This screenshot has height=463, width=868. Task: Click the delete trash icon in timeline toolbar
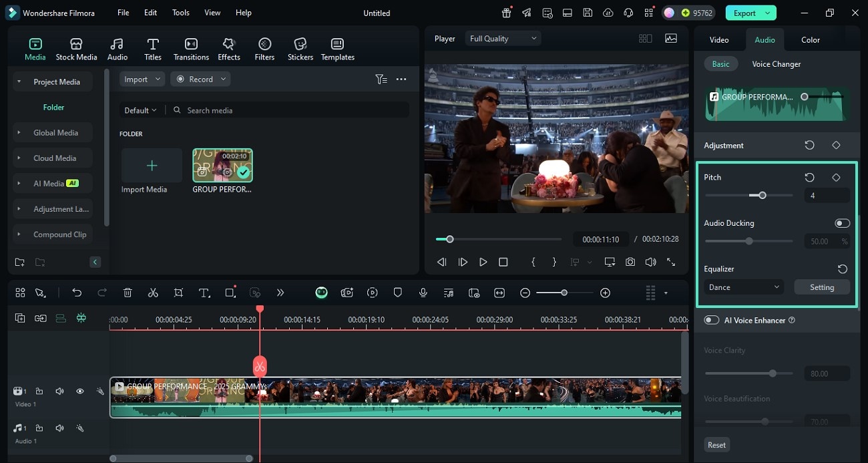point(128,293)
